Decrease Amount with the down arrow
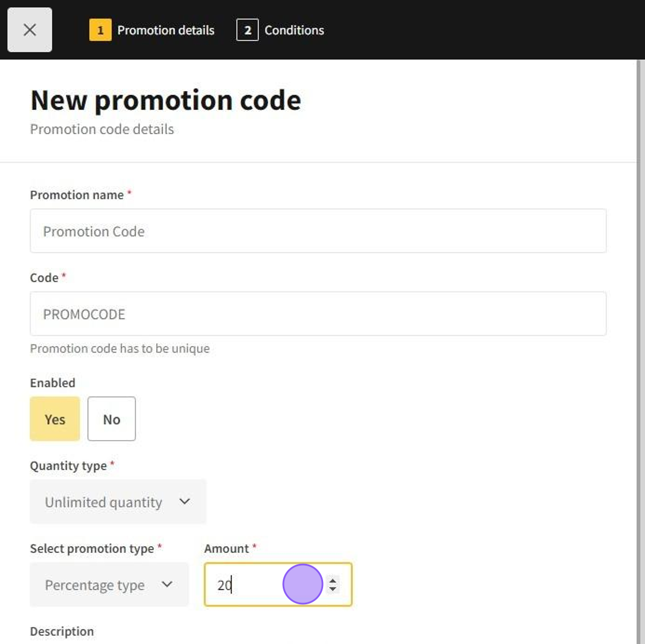Screen dimensions: 645x644 coord(333,589)
